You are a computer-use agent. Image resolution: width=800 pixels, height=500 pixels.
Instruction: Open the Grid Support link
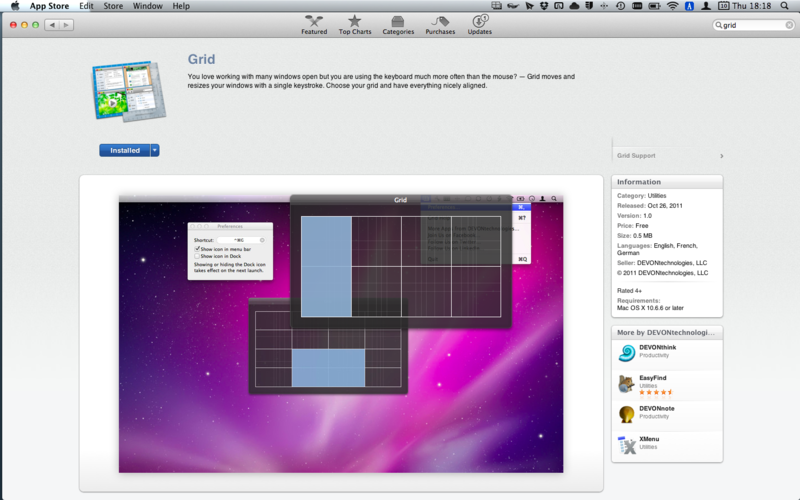click(636, 156)
